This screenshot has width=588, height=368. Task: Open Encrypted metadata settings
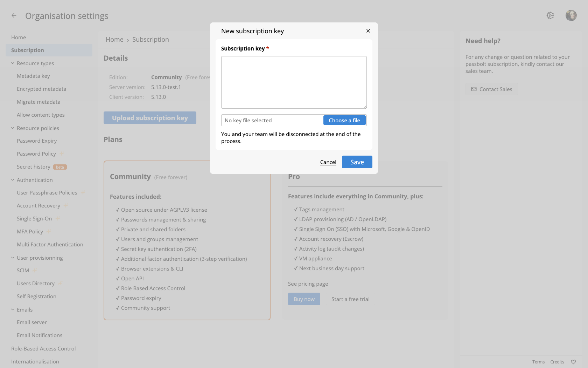click(x=41, y=89)
